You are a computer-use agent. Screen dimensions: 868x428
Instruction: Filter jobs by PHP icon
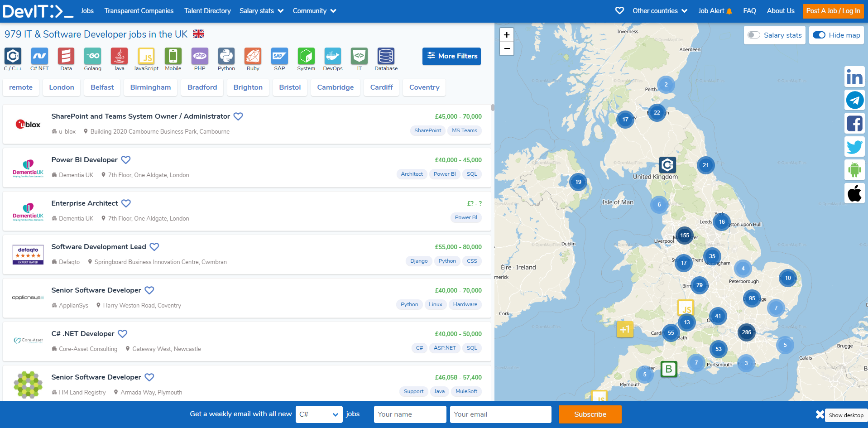point(200,56)
